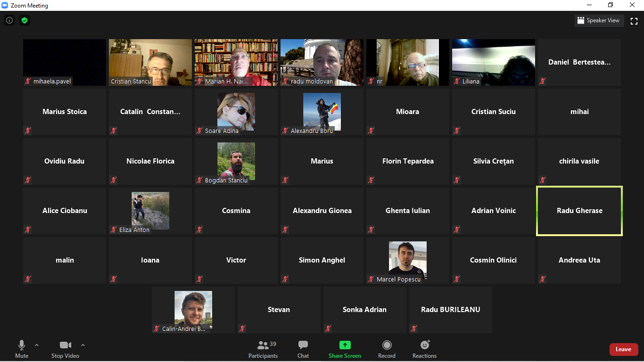Select the Andreea Uta tile

pos(579,260)
